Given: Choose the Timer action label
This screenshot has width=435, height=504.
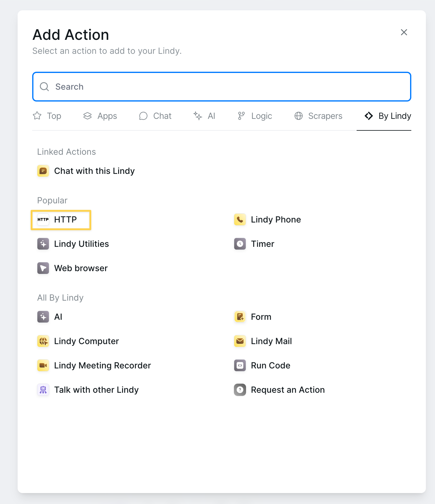Looking at the screenshot, I should [x=263, y=244].
